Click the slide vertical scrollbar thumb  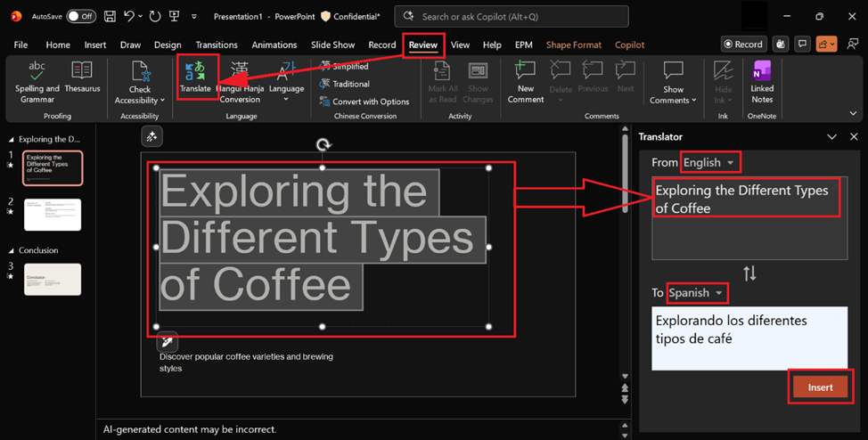(x=625, y=174)
